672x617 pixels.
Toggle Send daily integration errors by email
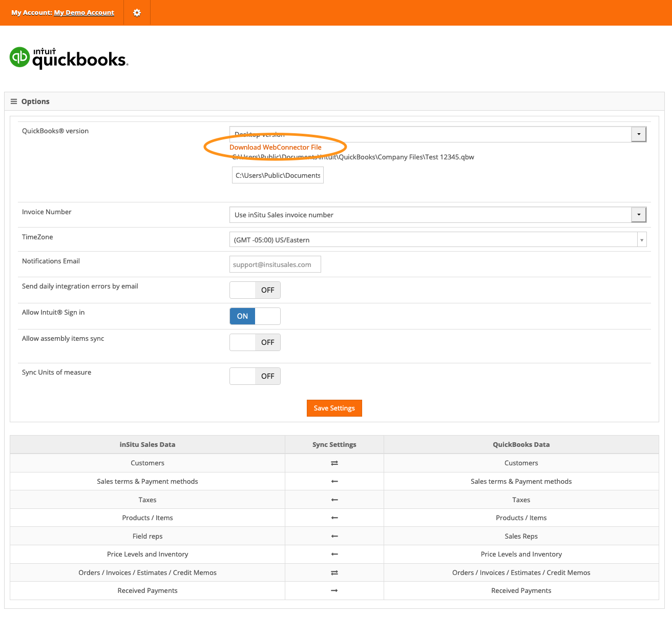(255, 290)
